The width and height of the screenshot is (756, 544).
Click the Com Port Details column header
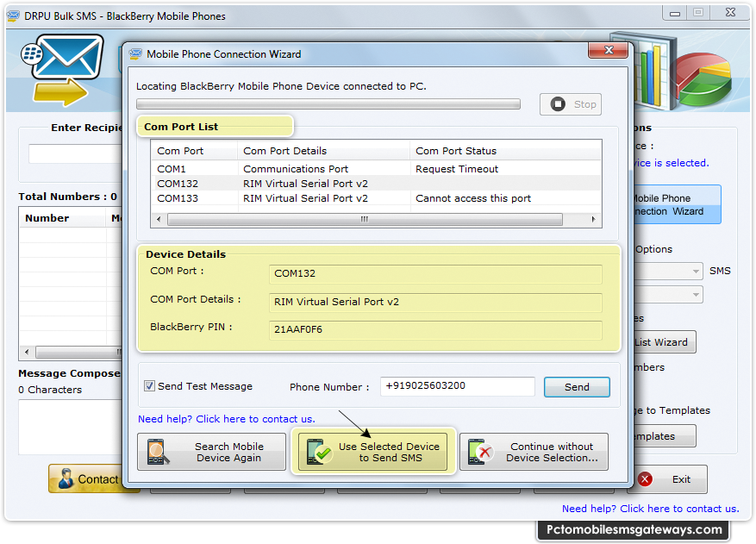point(323,151)
